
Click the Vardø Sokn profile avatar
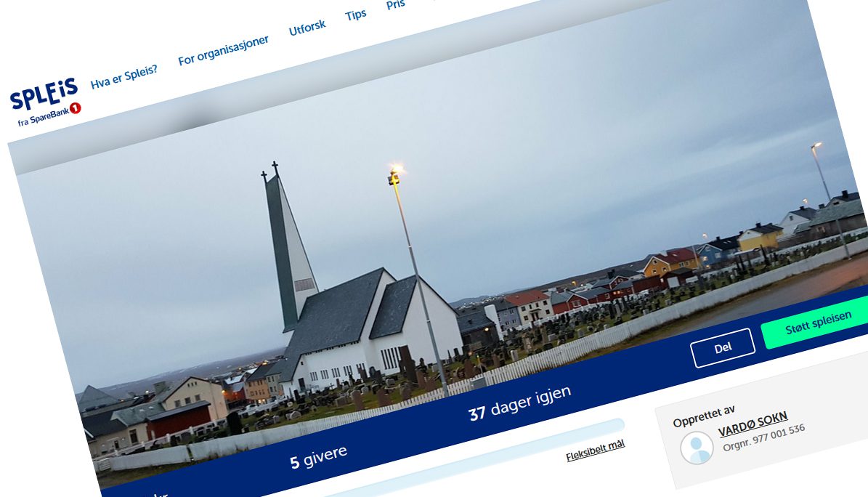point(697,448)
